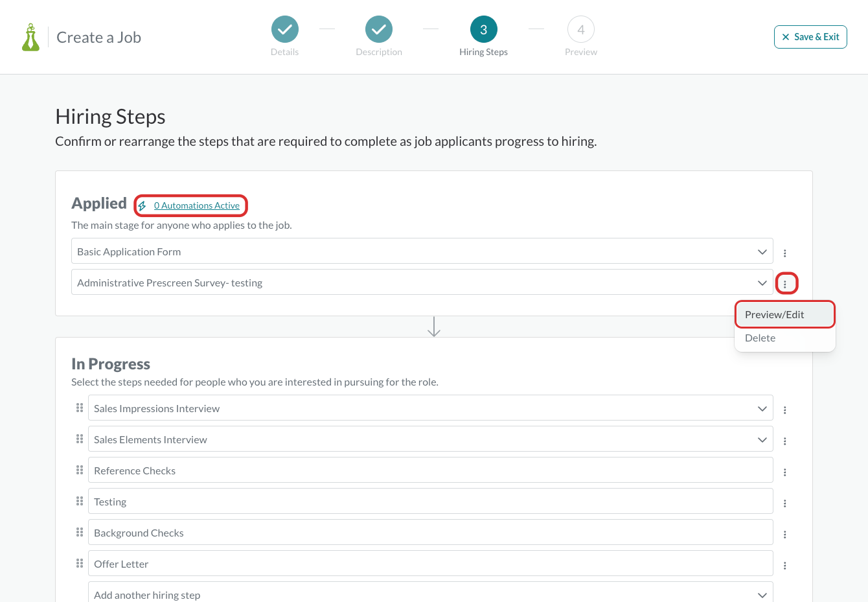
Task: Click the Hiring Steps step label
Action: 484,52
